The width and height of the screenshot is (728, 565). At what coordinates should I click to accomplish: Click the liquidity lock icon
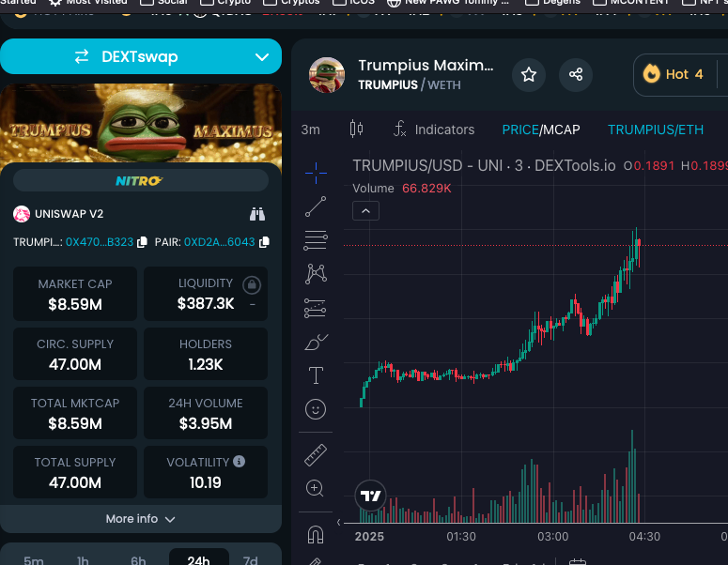tap(252, 284)
